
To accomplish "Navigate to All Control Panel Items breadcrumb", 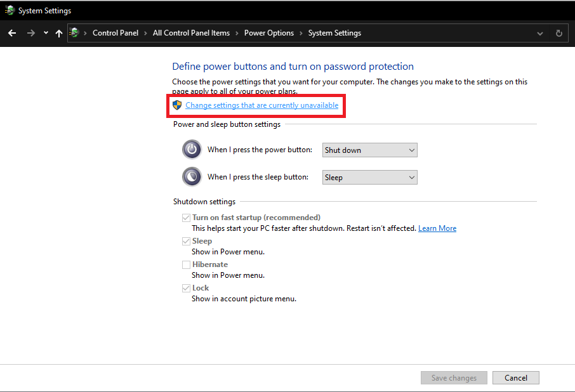I will click(191, 33).
